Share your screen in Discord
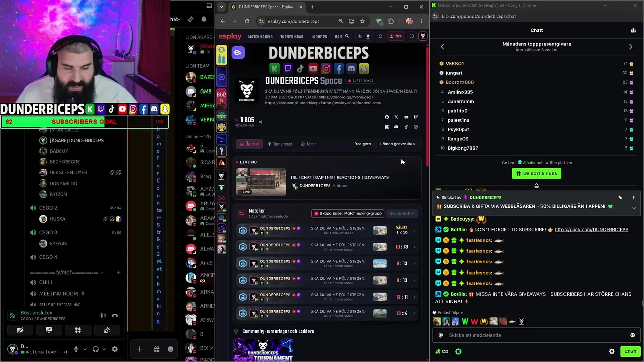Screen dimensions: 644x362 click(49, 330)
